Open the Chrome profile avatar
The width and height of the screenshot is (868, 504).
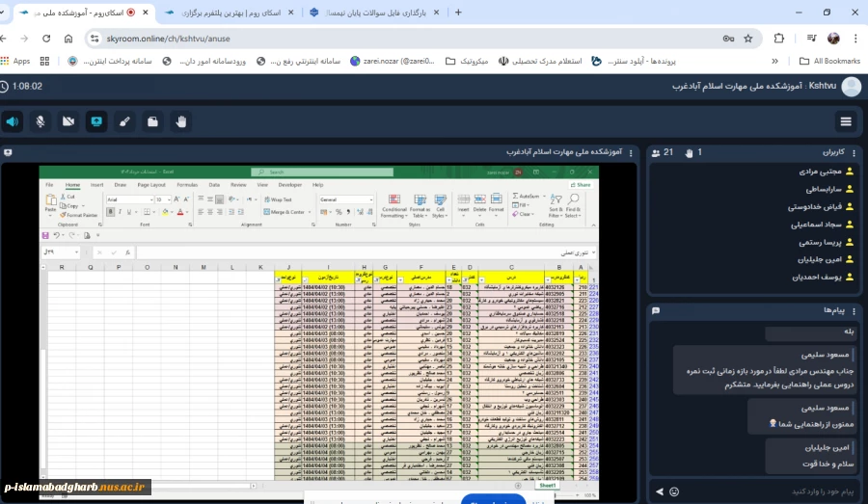click(833, 39)
